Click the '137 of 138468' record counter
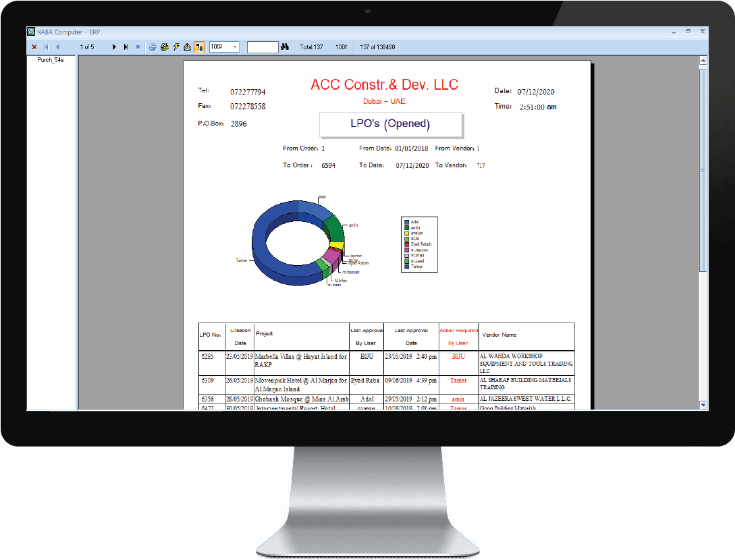The image size is (735, 560). coord(377,47)
